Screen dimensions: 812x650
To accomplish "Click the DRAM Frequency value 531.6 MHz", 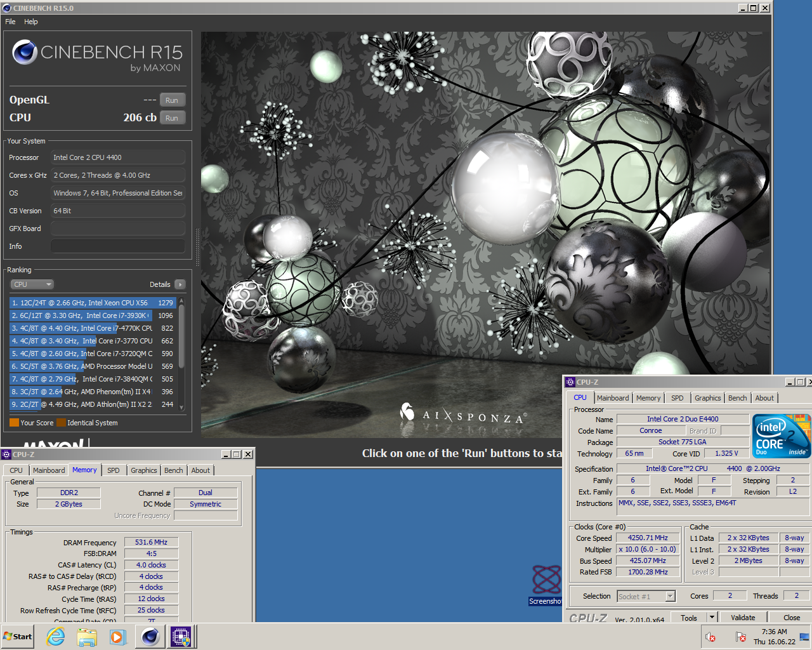I will [x=152, y=542].
